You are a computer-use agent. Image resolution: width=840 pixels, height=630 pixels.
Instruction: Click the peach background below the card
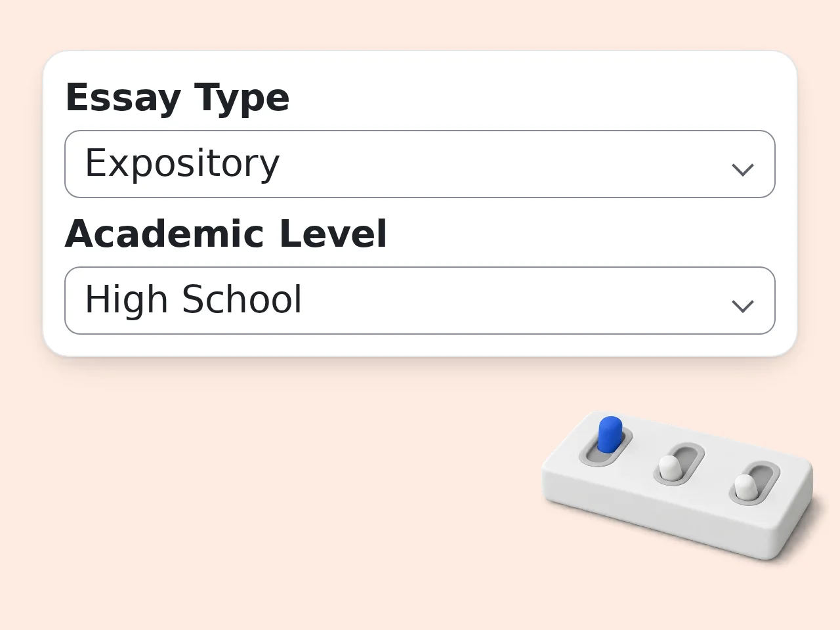coord(262,492)
